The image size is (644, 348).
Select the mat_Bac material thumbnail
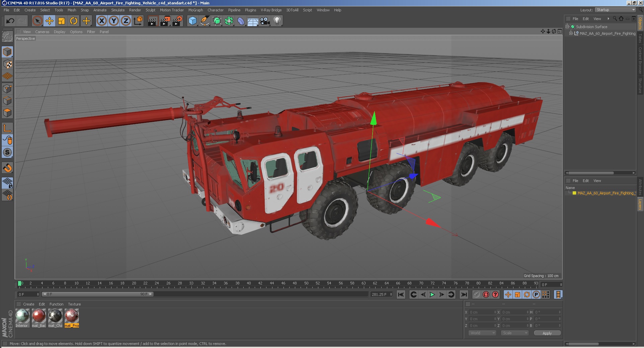coord(39,318)
